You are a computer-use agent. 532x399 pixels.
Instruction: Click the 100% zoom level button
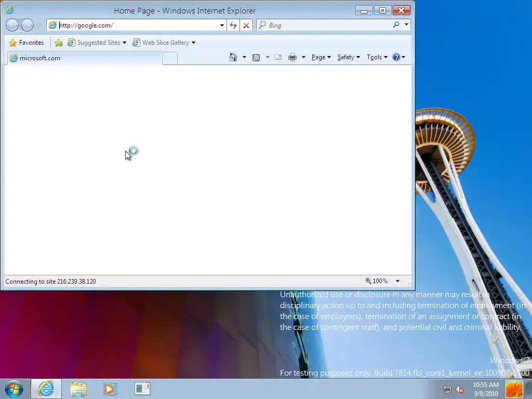(x=377, y=281)
